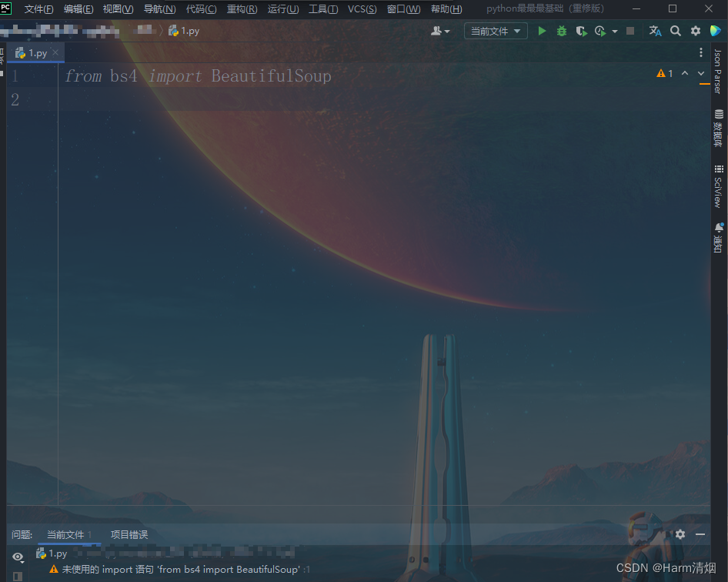Open the VCS(S) menu
Viewport: 728px width, 582px height.
362,9
